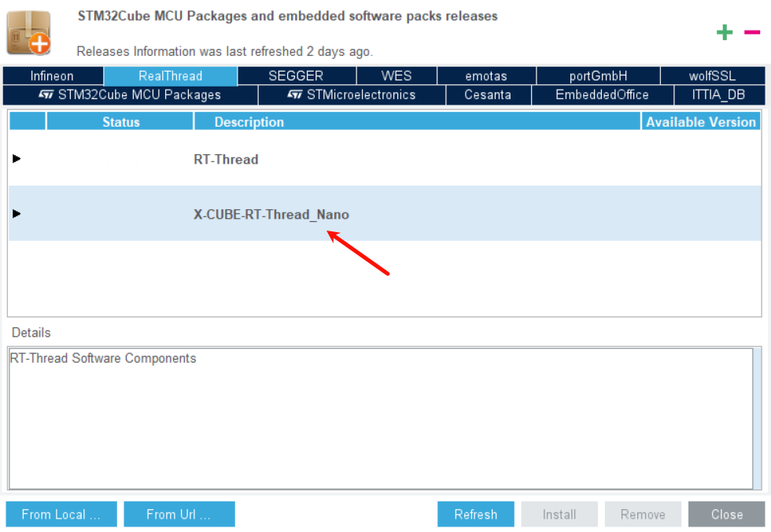Select the RealThread tab
Screen dimensions: 771x532
pos(170,76)
